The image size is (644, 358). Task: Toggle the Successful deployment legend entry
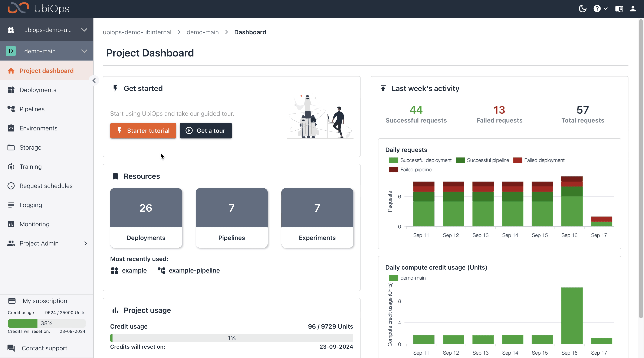point(425,160)
